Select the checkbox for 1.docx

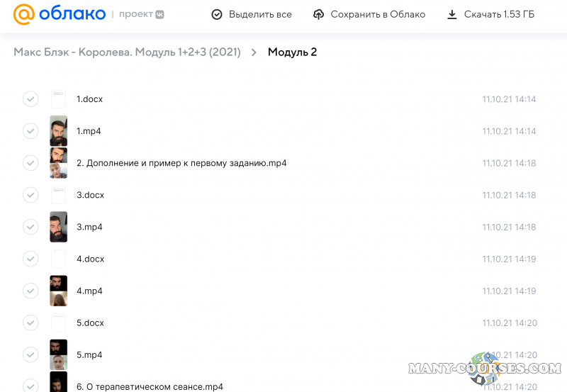point(30,99)
